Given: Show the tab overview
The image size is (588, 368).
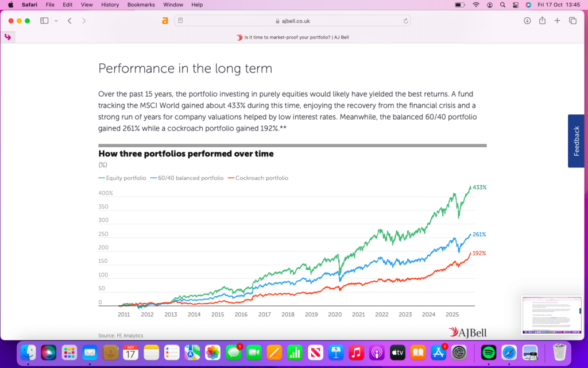Looking at the screenshot, I should (x=572, y=21).
